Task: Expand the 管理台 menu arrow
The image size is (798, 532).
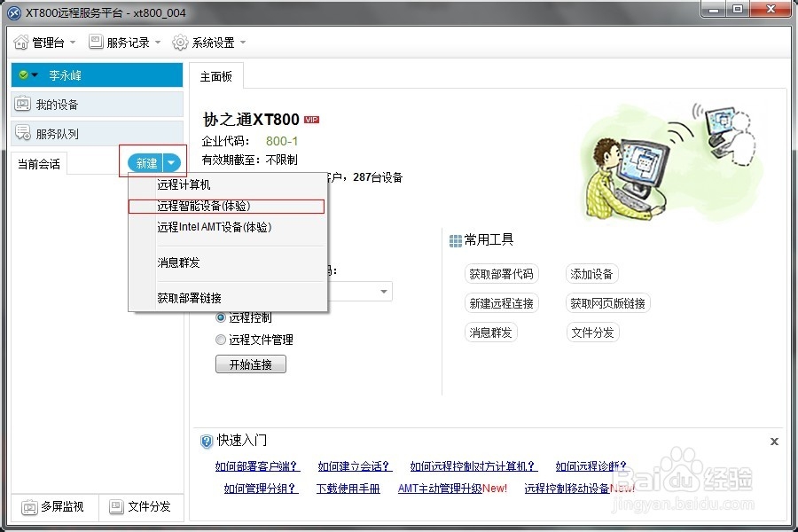Action: [73, 43]
